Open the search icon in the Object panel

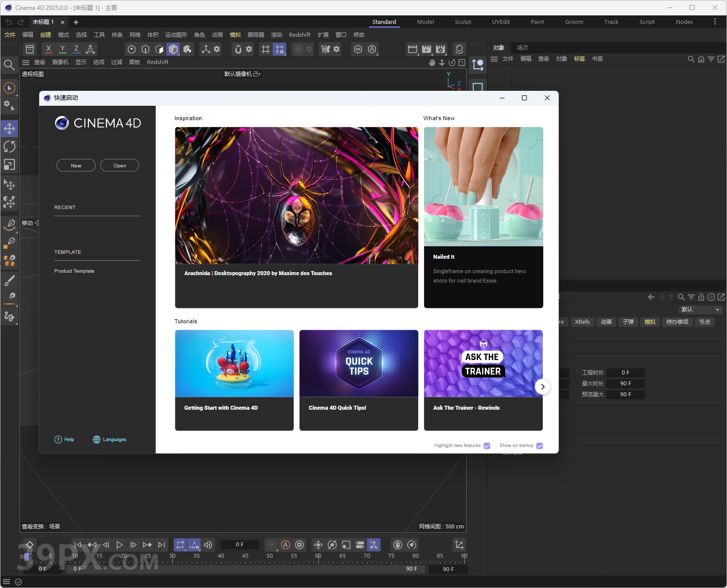click(x=691, y=59)
